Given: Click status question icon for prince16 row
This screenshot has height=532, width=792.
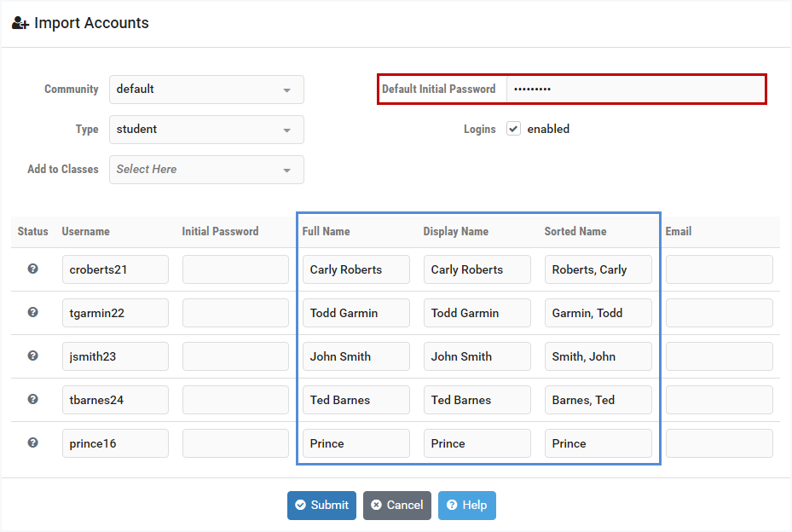Looking at the screenshot, I should [32, 442].
